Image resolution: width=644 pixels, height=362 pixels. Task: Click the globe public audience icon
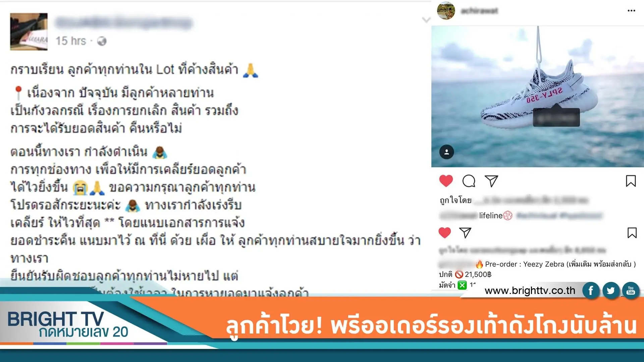click(102, 41)
